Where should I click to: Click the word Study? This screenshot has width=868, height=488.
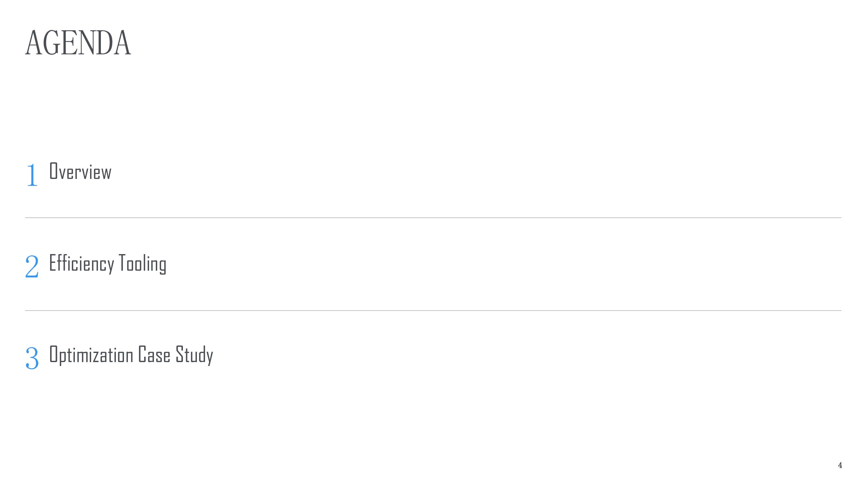click(x=194, y=355)
